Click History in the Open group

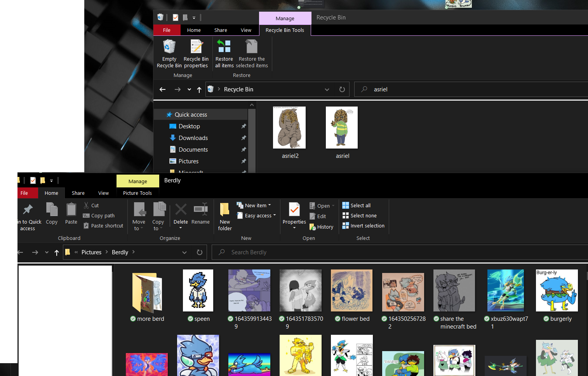(x=321, y=227)
